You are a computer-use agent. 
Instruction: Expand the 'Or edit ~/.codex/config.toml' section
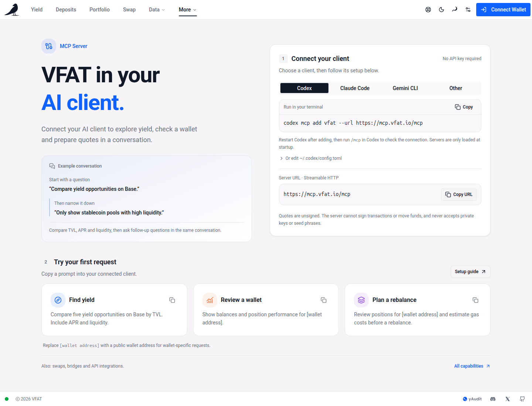[x=310, y=158]
